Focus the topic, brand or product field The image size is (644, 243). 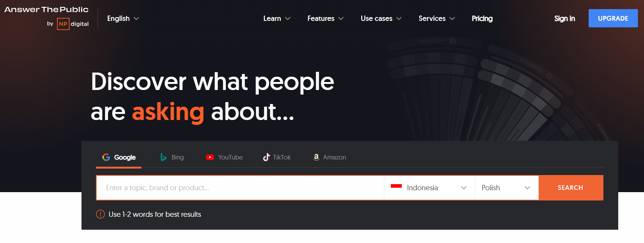point(240,188)
